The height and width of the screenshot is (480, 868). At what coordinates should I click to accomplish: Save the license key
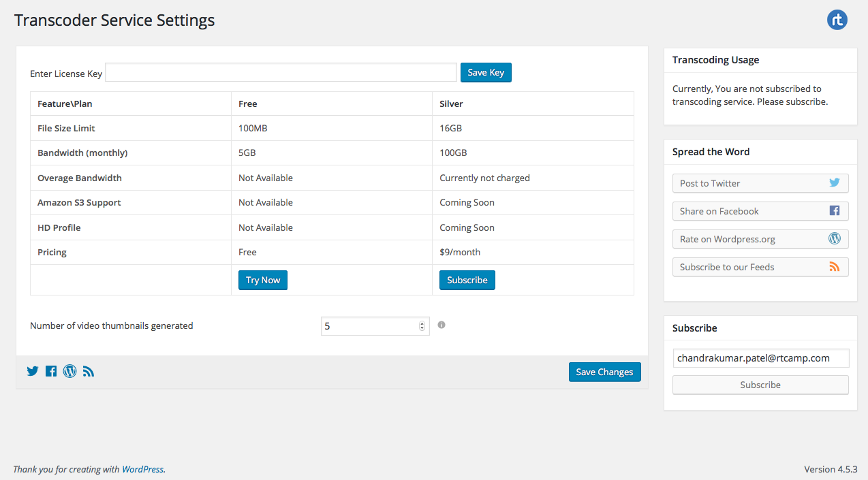[x=486, y=72]
